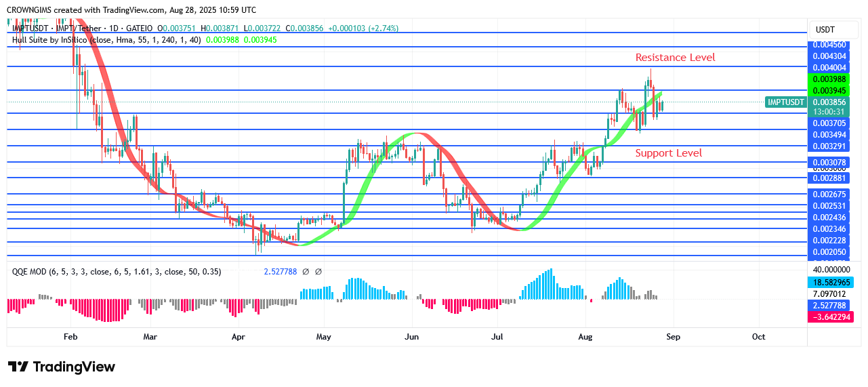
Task: Click the 0.002881 price axis label
Action: tap(830, 178)
